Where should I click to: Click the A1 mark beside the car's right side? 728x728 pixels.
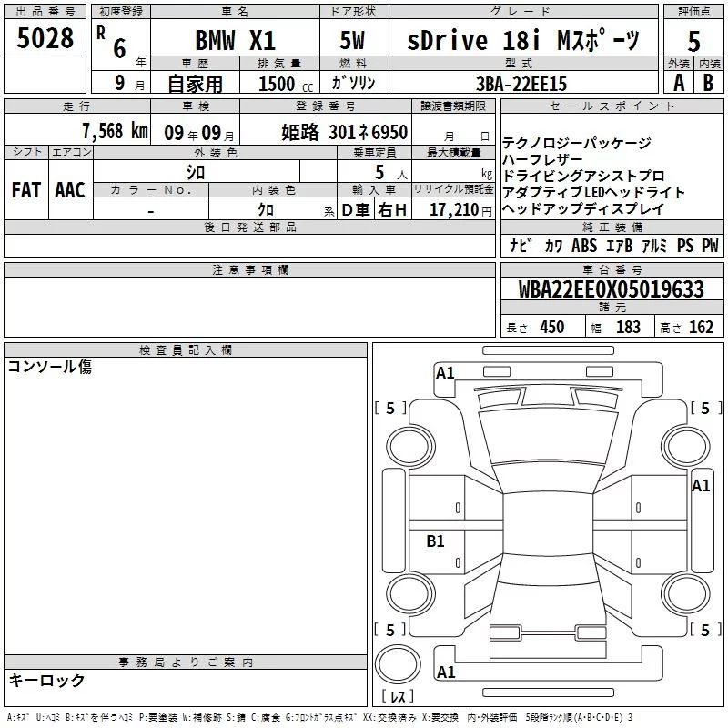(701, 486)
